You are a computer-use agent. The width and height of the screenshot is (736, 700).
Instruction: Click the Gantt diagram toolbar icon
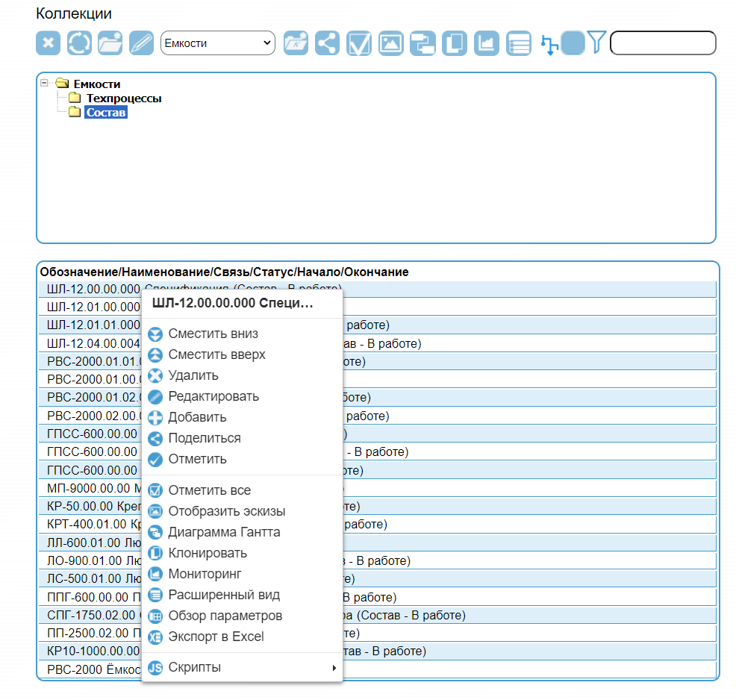422,43
